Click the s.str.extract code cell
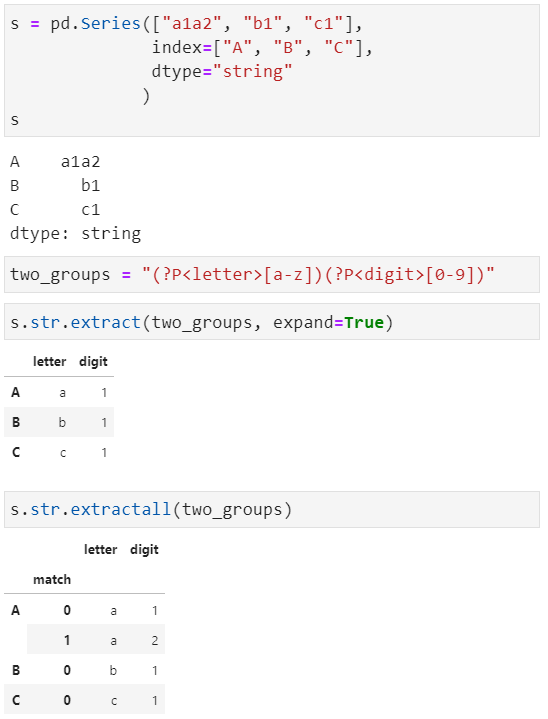 coord(272,322)
